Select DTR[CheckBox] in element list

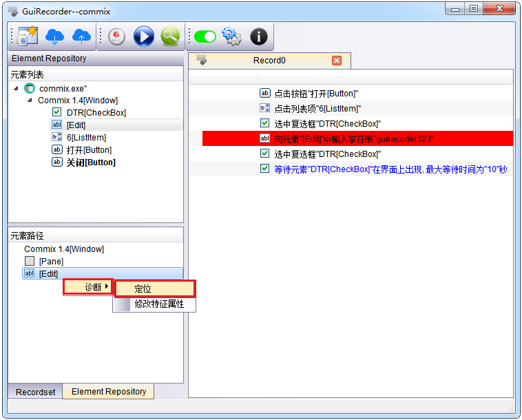96,113
